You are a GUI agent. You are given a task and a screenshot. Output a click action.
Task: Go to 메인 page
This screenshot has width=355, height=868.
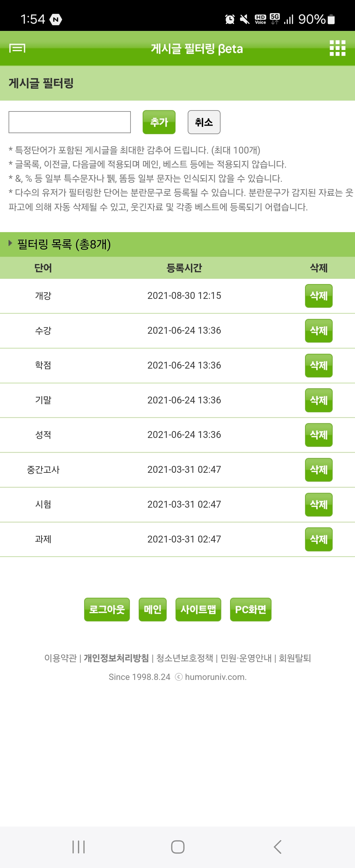pos(153,610)
